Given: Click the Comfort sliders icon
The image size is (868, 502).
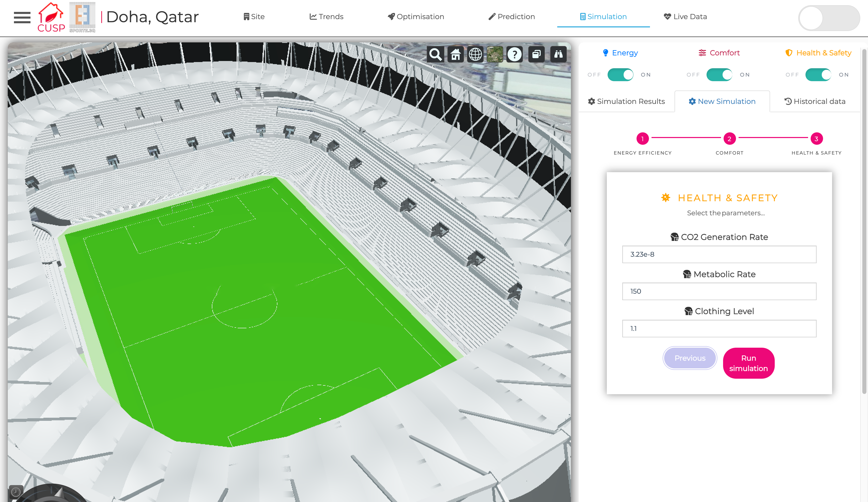Looking at the screenshot, I should point(702,53).
